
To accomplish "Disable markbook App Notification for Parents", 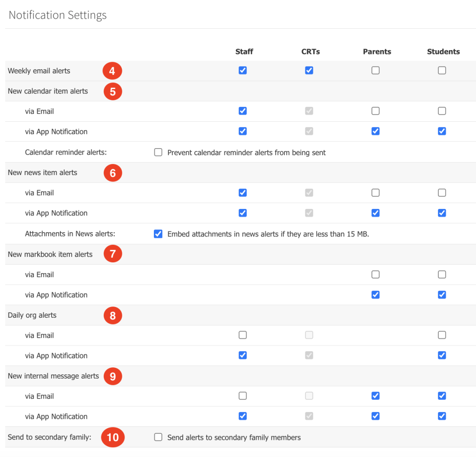I will (x=376, y=295).
